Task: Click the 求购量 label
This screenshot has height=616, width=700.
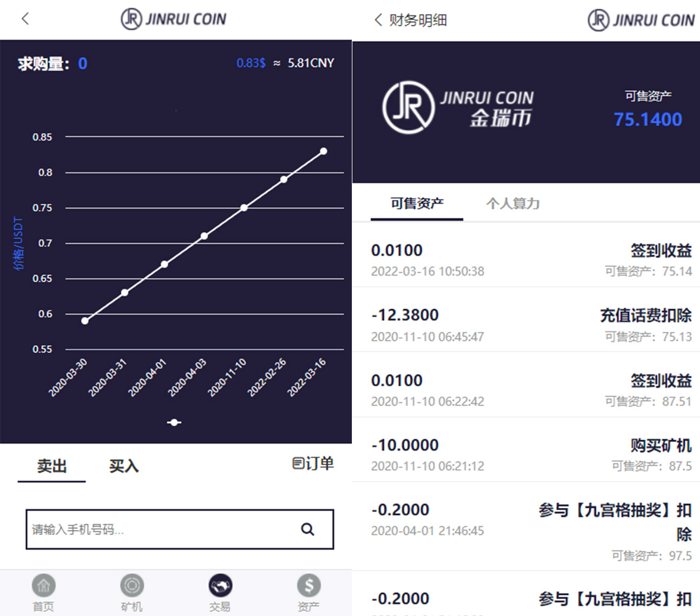Action: click(x=44, y=64)
